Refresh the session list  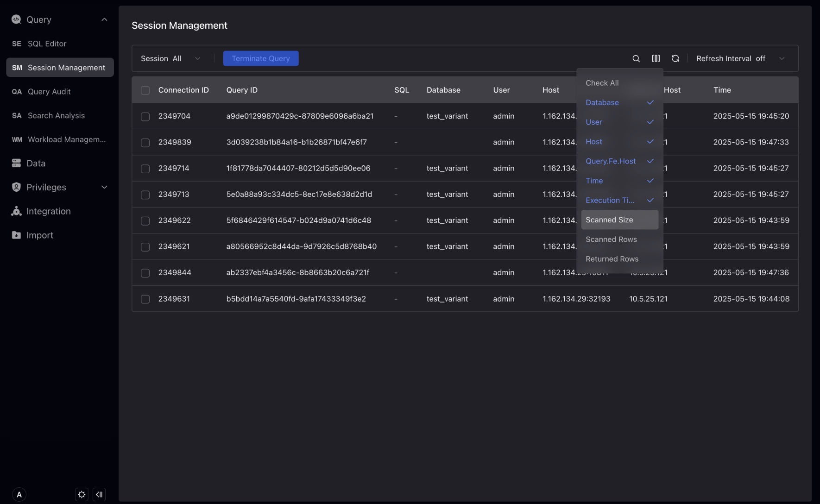point(675,58)
